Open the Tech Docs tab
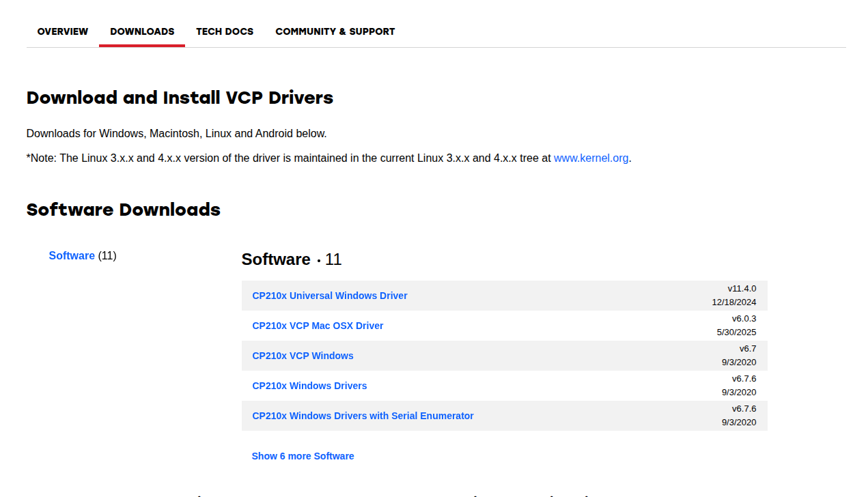This screenshot has height=497, width=868. (225, 31)
